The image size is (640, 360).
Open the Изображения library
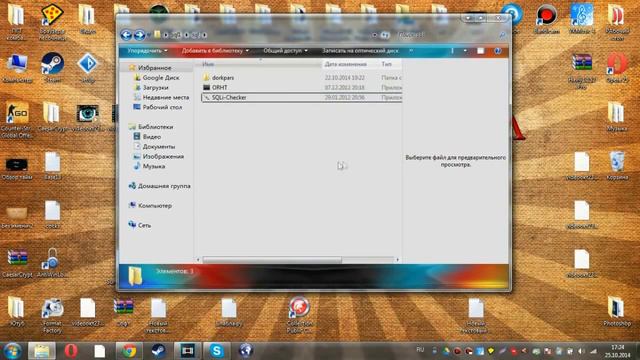pyautogui.click(x=163, y=156)
